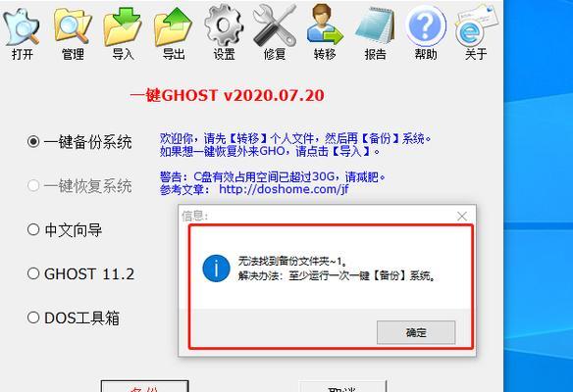Click the 取消 button at bottom
Viewport: 573px width, 392px height.
[x=342, y=386]
